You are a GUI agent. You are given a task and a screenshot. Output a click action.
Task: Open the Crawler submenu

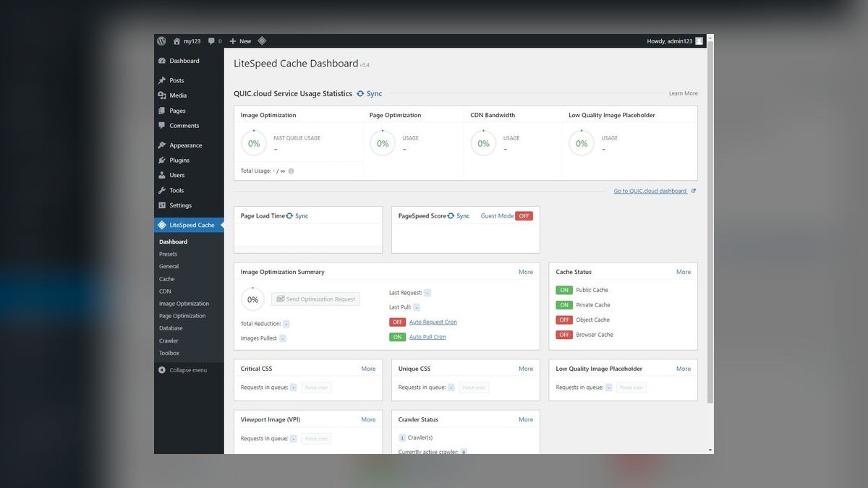coord(169,341)
